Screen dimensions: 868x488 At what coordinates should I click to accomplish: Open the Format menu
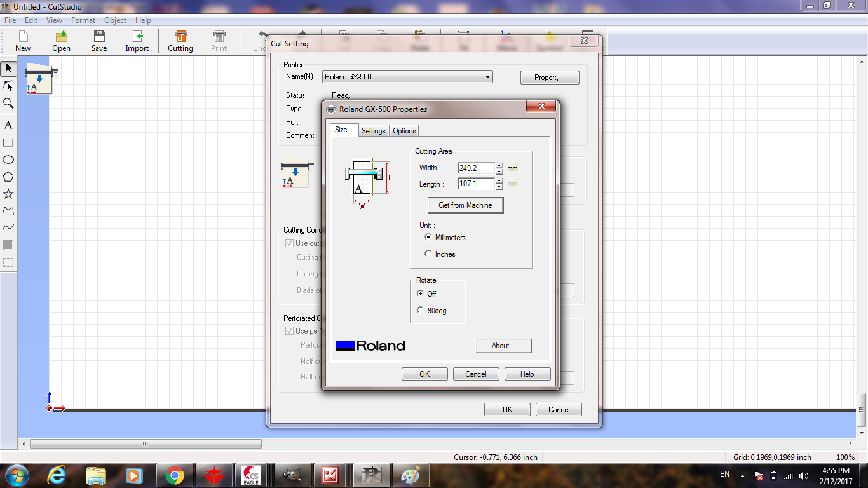click(x=83, y=20)
